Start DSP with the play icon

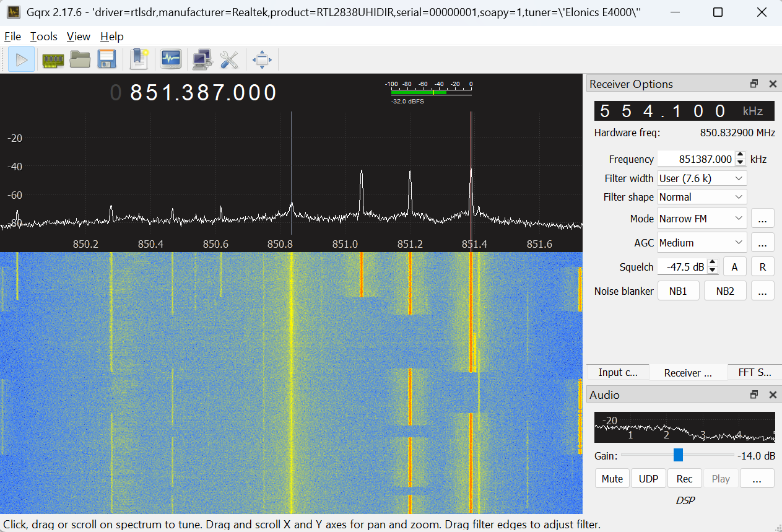21,59
